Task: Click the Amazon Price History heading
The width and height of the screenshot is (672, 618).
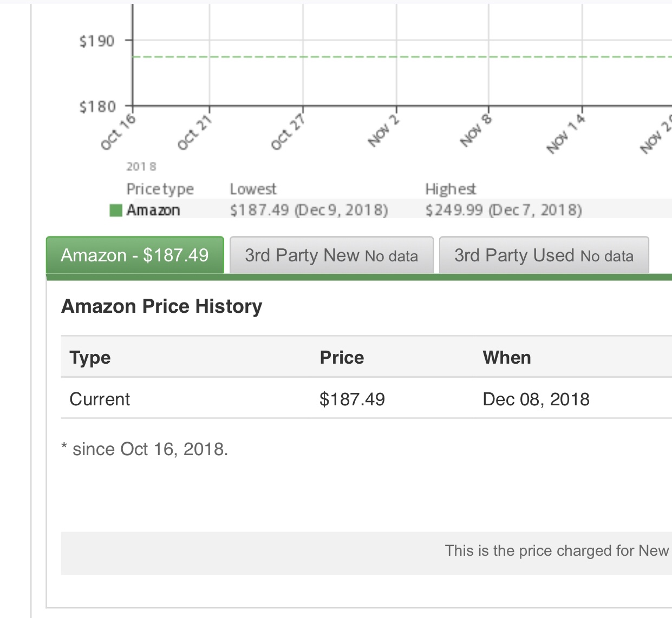Action: click(x=161, y=306)
